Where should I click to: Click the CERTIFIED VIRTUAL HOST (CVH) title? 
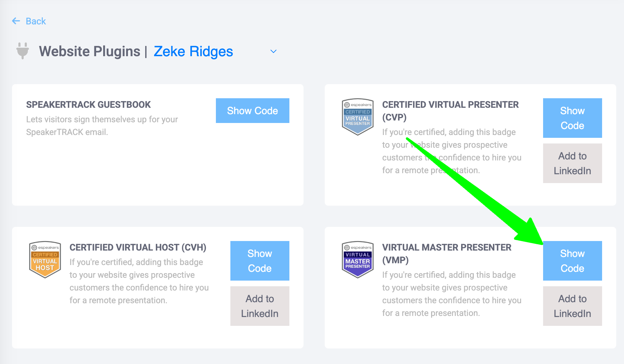click(x=138, y=247)
